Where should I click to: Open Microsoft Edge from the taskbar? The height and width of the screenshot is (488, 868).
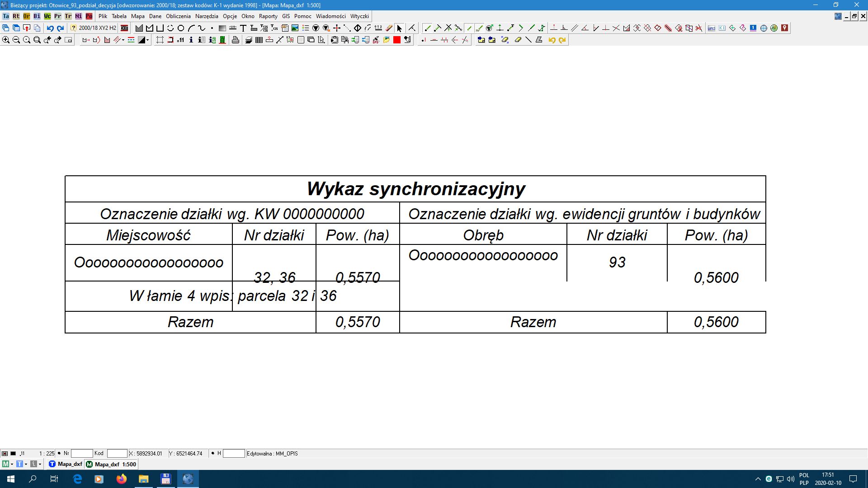tap(77, 479)
